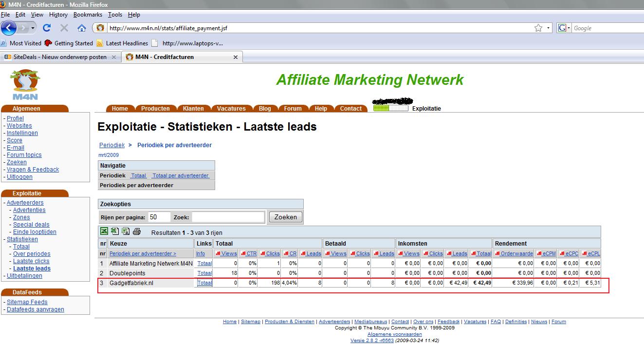Image resolution: width=644 pixels, height=346 pixels.
Task: Open the Edit menu
Action: [20, 15]
